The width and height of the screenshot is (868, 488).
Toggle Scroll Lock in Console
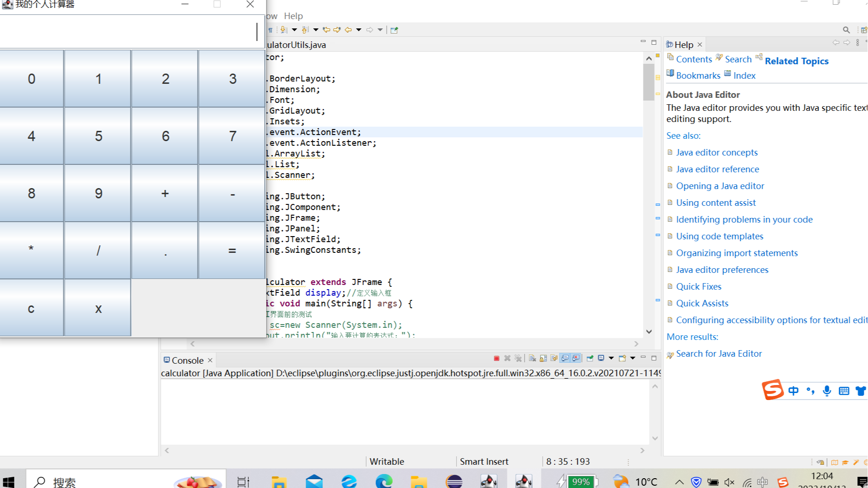tap(543, 359)
